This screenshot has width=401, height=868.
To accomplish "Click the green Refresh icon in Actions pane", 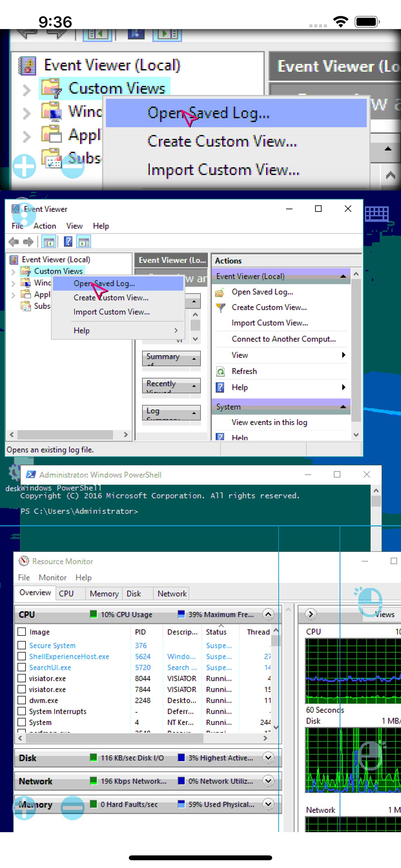I will pyautogui.click(x=220, y=371).
